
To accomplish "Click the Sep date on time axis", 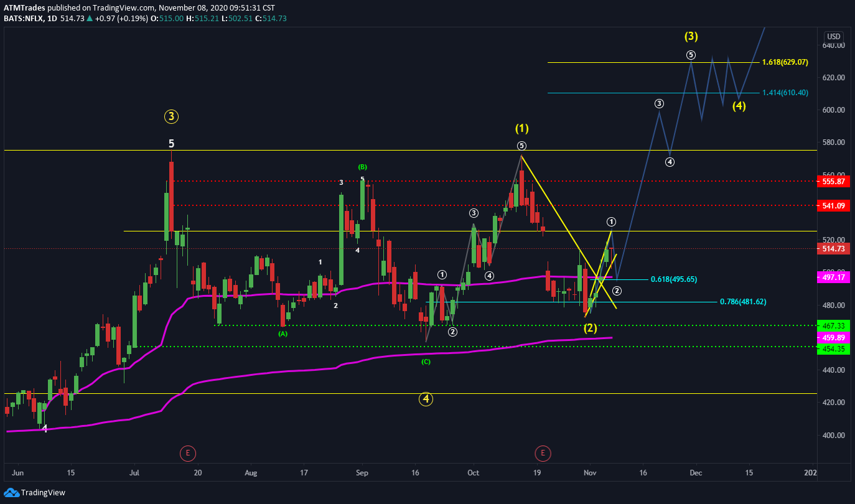I will pyautogui.click(x=362, y=473).
